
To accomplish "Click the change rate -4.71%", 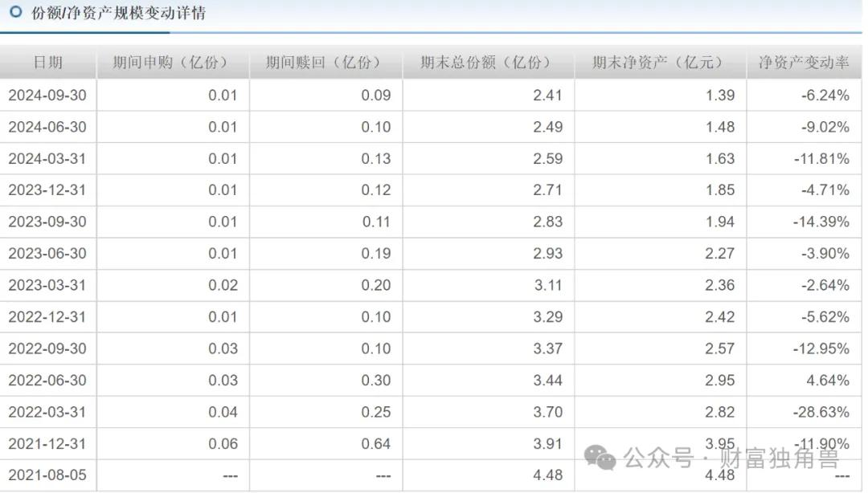I will click(x=825, y=189).
